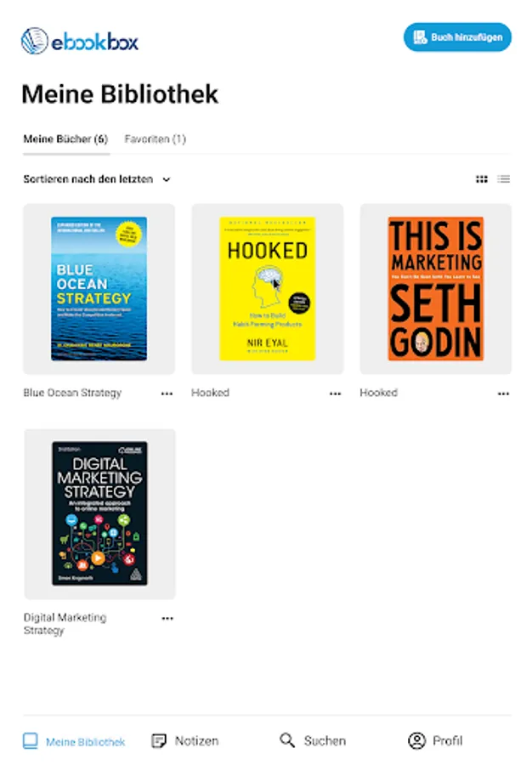Switch to the Favoriten (1) tab
532x765 pixels.
[x=155, y=139]
